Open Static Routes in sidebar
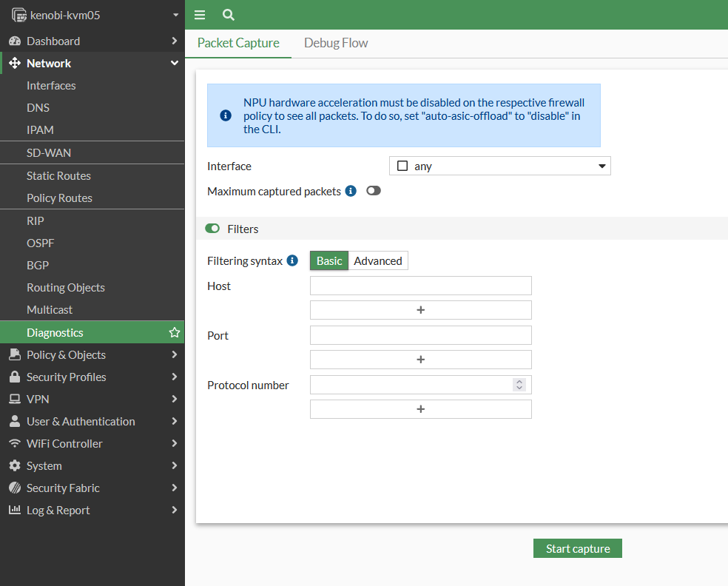Screen dimensions: 728x586 click(x=58, y=176)
